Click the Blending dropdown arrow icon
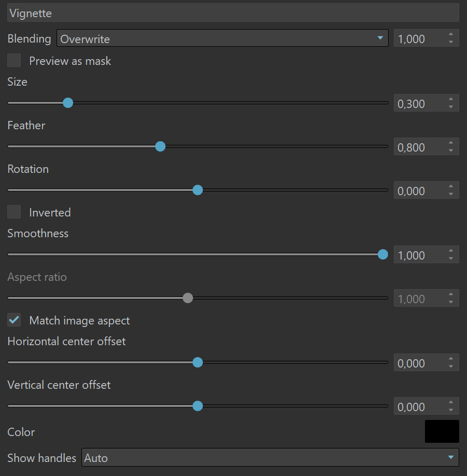The width and height of the screenshot is (467, 476). click(380, 38)
